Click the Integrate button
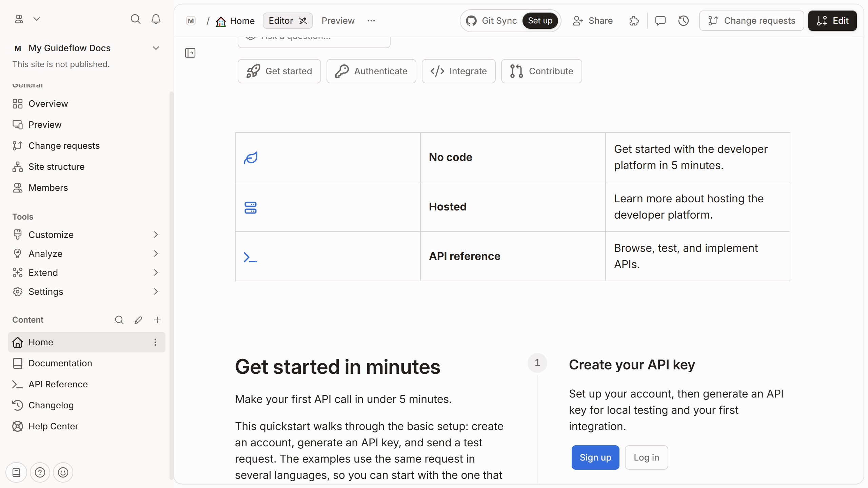Viewport: 868px width, 488px height. click(458, 71)
